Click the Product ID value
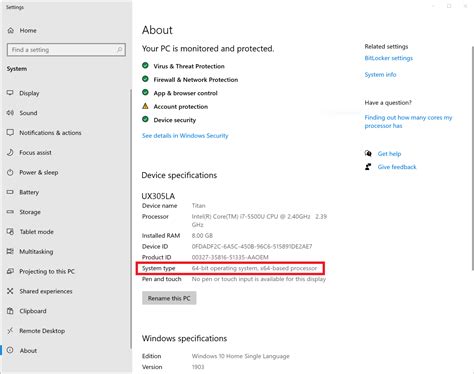474x374 pixels. [230, 257]
